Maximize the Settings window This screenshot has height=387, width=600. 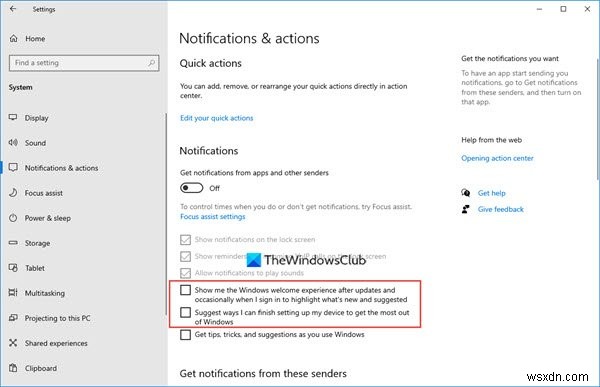tap(563, 9)
